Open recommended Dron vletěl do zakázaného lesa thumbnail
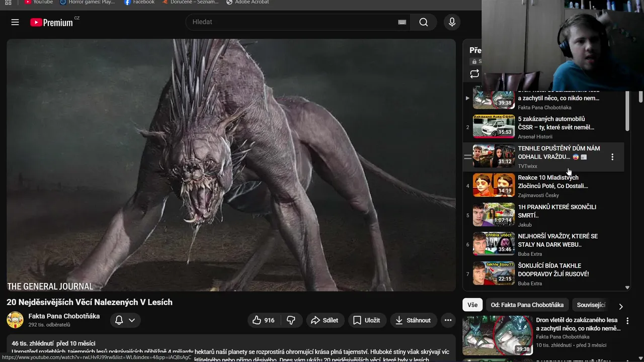This screenshot has height=362, width=644. point(498,335)
